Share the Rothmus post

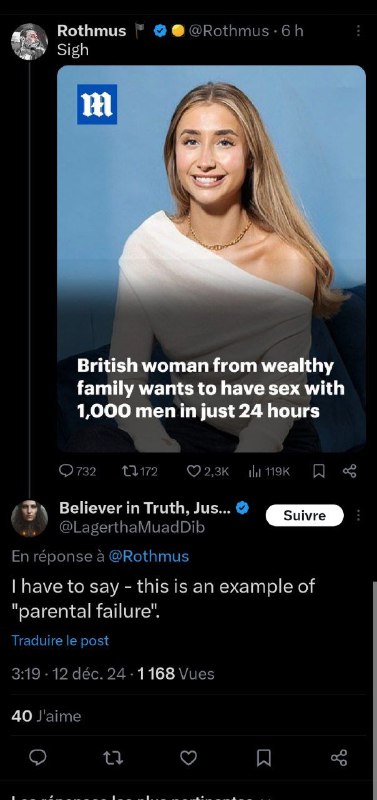pyautogui.click(x=349, y=472)
